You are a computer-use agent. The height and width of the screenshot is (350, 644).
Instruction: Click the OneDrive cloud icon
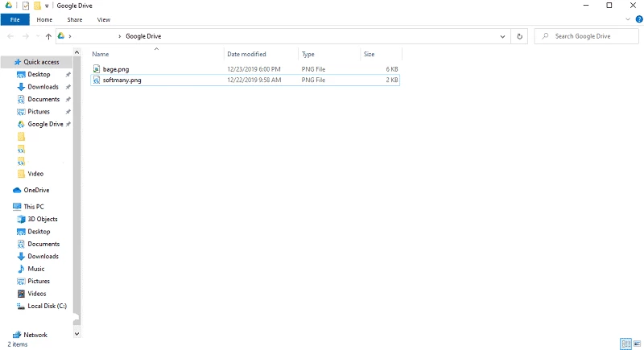[x=17, y=191]
